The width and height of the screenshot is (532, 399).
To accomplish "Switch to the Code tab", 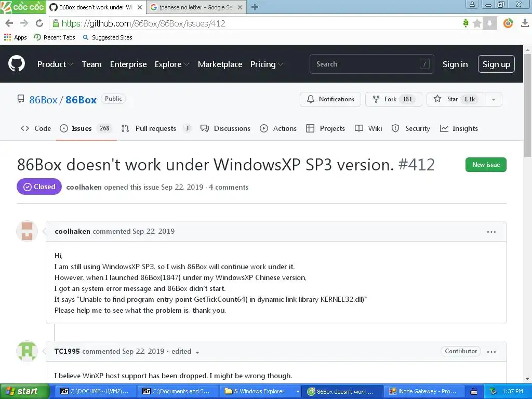I will click(36, 128).
